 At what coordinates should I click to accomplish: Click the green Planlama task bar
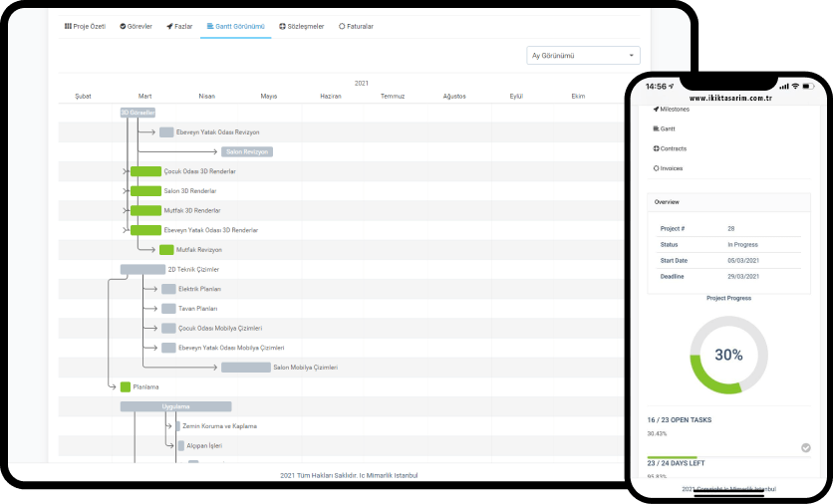(126, 386)
